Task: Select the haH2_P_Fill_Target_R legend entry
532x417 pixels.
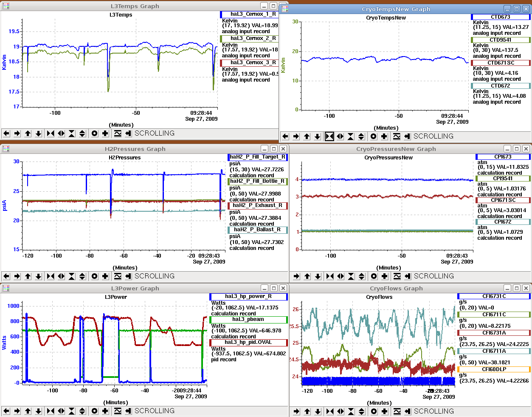Action: pos(258,157)
